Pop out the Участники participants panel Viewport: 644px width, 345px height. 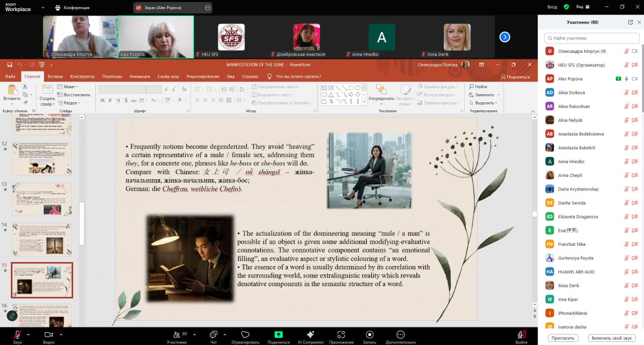tap(630, 22)
